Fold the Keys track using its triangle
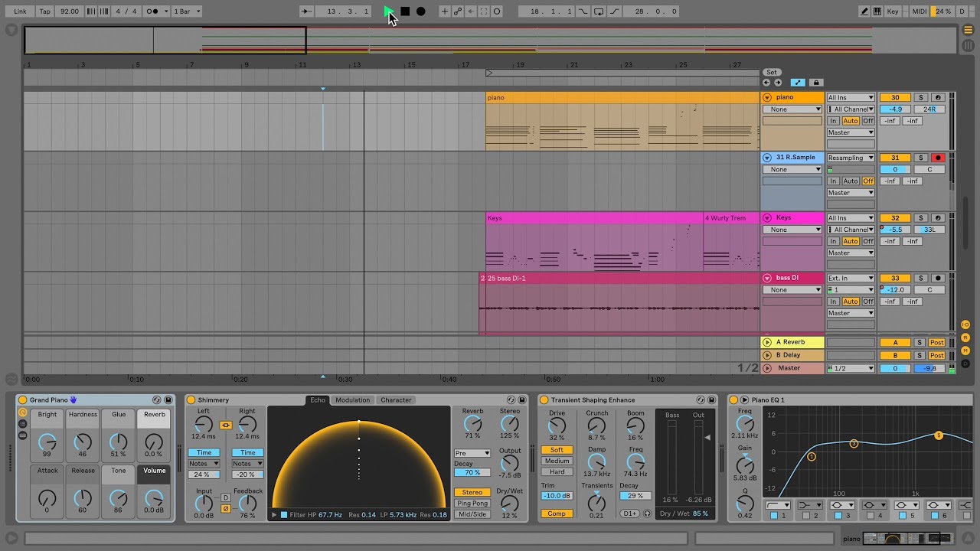The height and width of the screenshot is (551, 980). [x=767, y=218]
